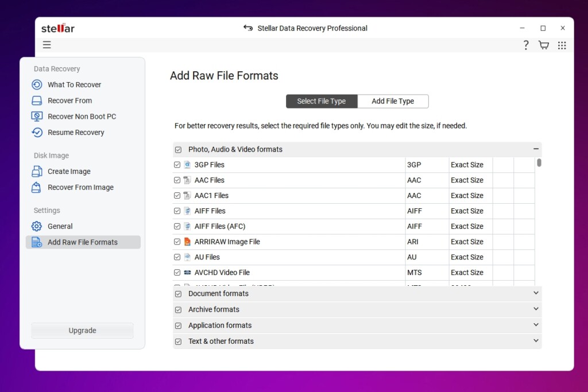The image size is (588, 392).
Task: Switch to the Add File Type tab
Action: (393, 101)
